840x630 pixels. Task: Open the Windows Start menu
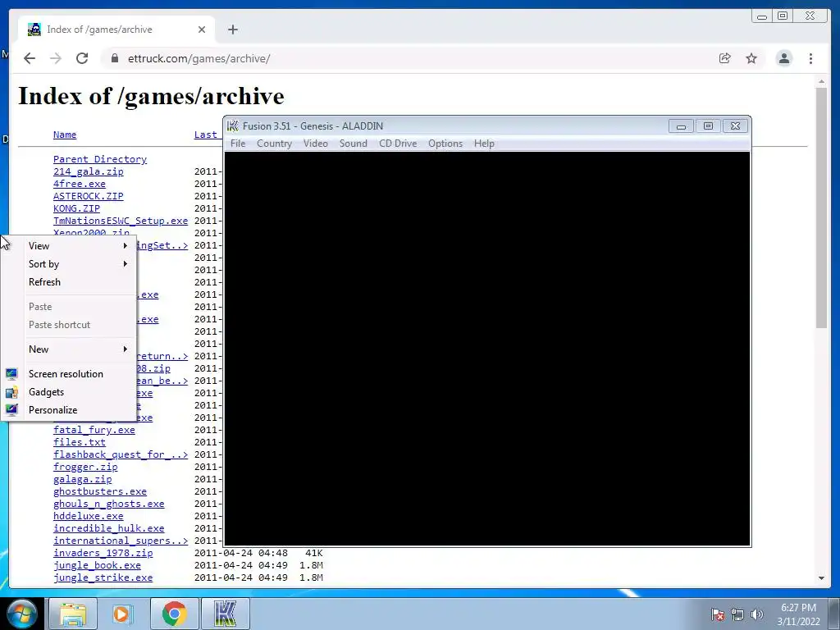click(23, 614)
